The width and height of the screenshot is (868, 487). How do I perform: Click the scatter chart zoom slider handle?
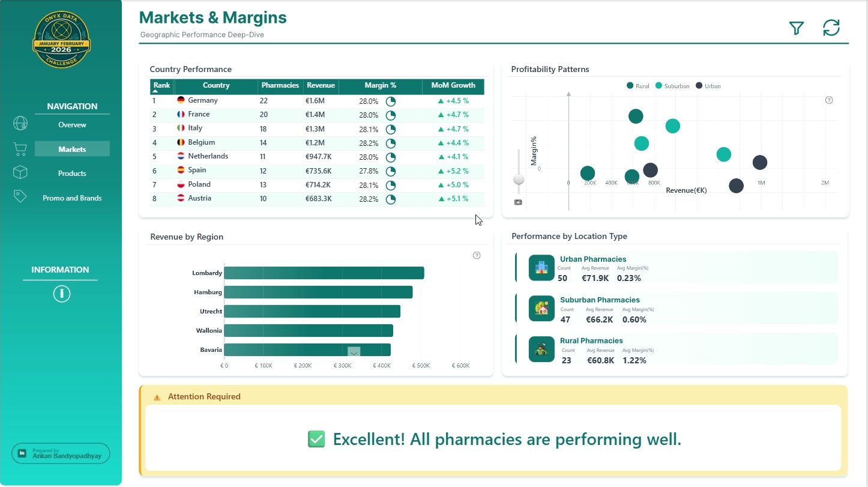tap(519, 180)
